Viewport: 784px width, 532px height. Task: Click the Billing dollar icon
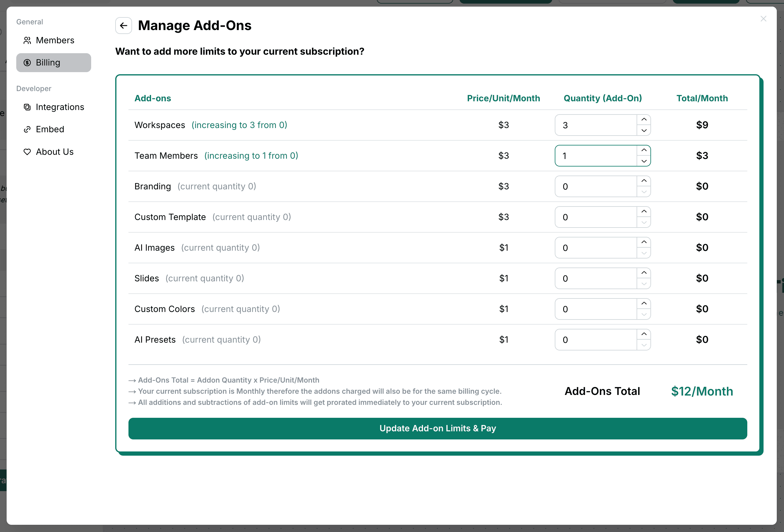tap(28, 63)
